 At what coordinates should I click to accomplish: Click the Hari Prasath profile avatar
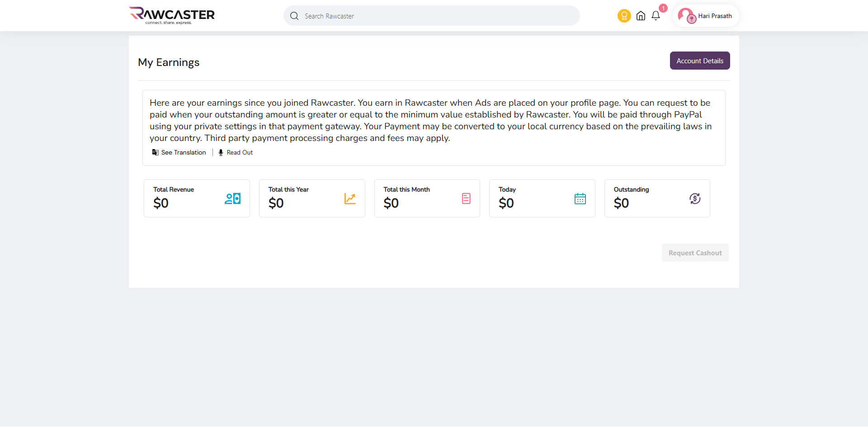(686, 16)
